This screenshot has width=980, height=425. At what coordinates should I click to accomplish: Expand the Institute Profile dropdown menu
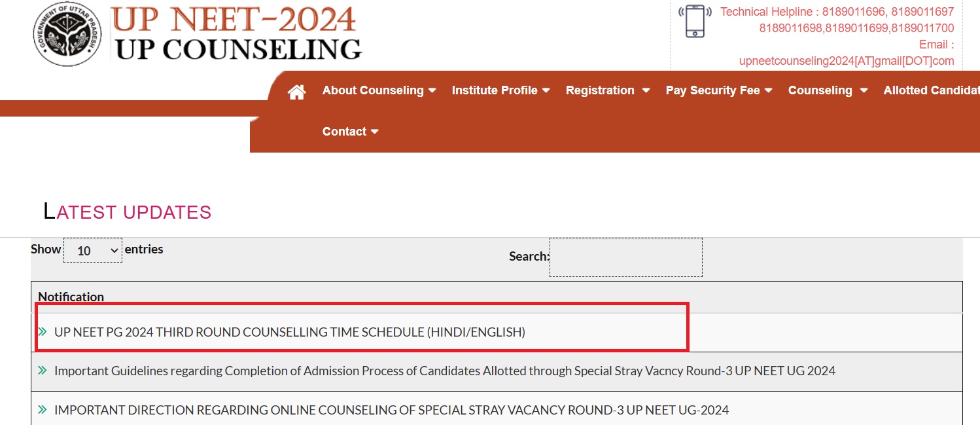[500, 90]
